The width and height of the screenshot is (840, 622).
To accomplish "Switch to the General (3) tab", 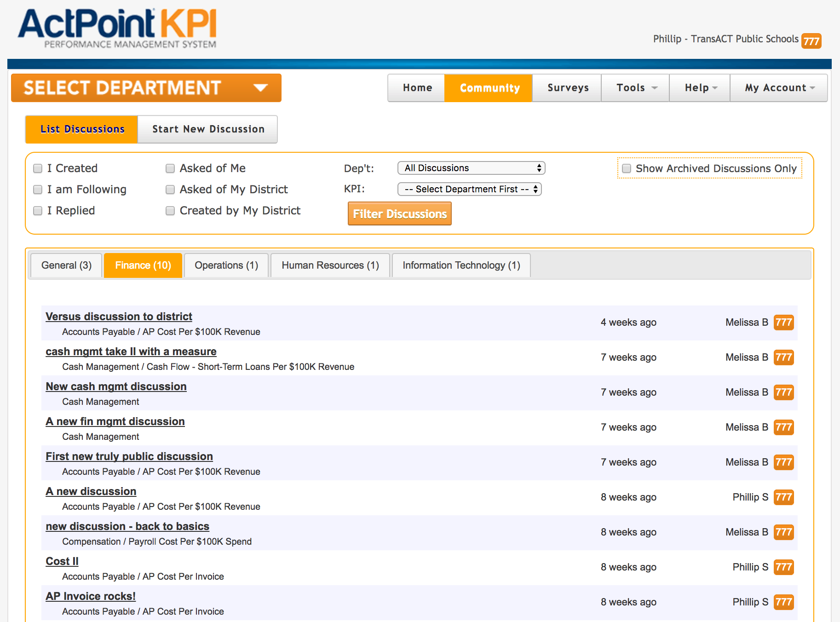I will pyautogui.click(x=66, y=265).
